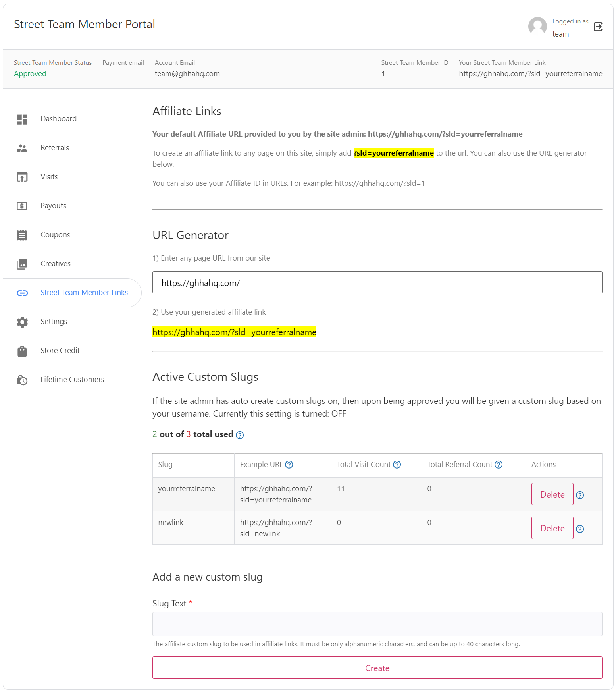The height and width of the screenshot is (693, 616).
Task: Click the logout icon beside the username
Action: 598,27
